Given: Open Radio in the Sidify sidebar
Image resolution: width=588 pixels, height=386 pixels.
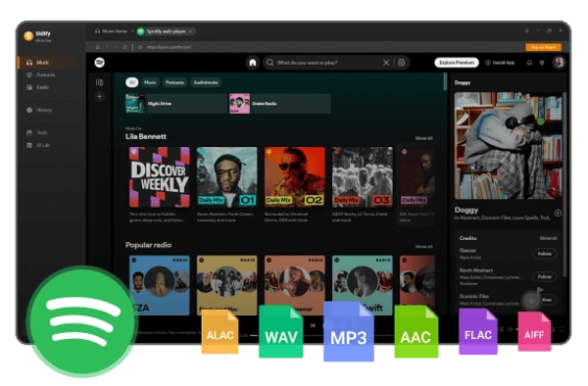Looking at the screenshot, I should pos(38,87).
